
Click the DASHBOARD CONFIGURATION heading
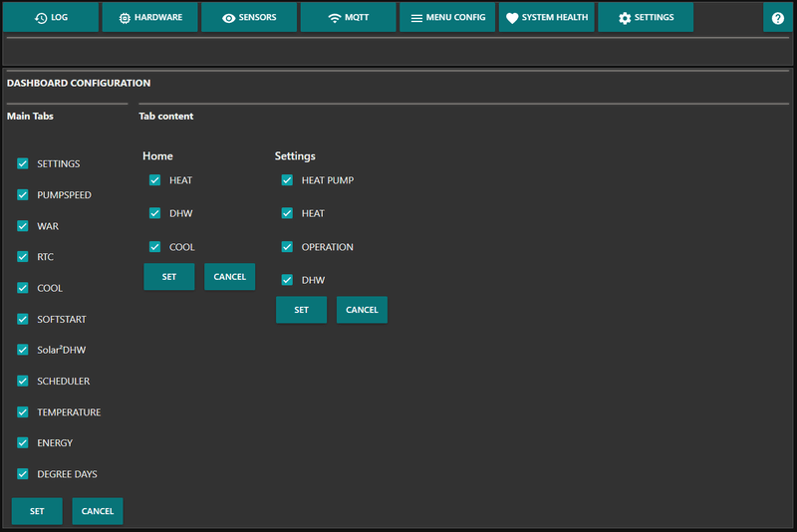coord(79,83)
